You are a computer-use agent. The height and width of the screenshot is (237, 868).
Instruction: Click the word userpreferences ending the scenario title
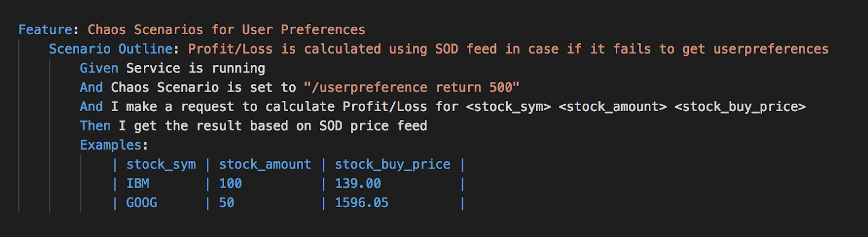pyautogui.click(x=770, y=49)
